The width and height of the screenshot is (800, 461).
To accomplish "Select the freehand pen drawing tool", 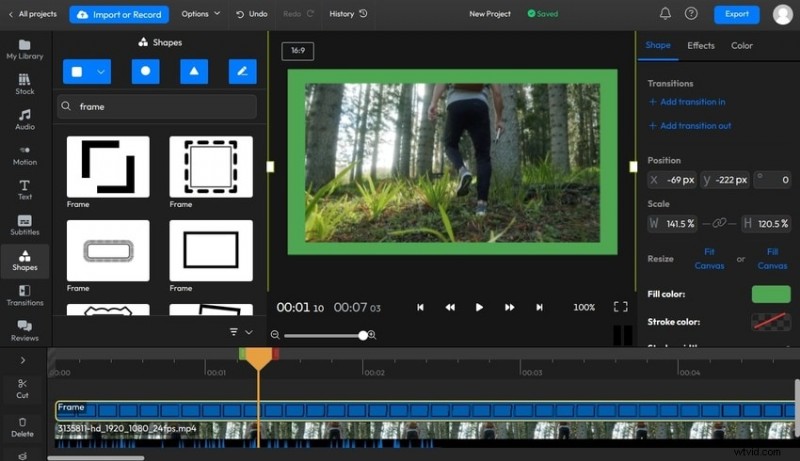I will [x=242, y=71].
